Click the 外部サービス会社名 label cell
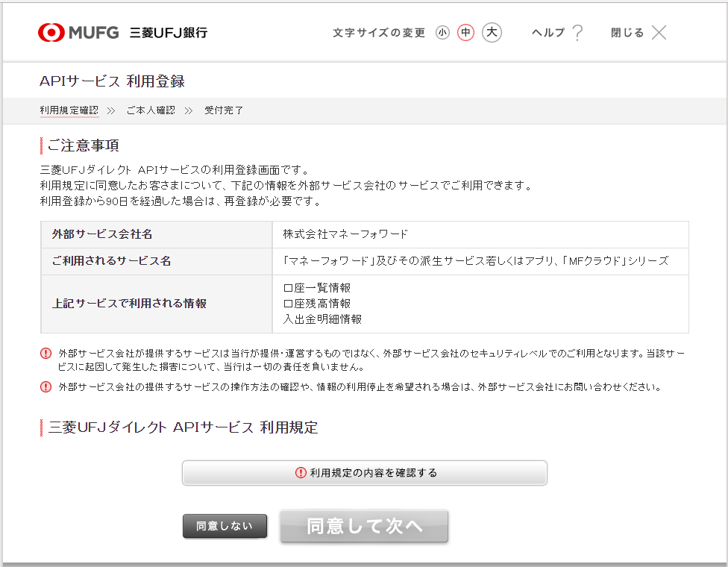Screen dimensions: 728x567 [x=157, y=234]
